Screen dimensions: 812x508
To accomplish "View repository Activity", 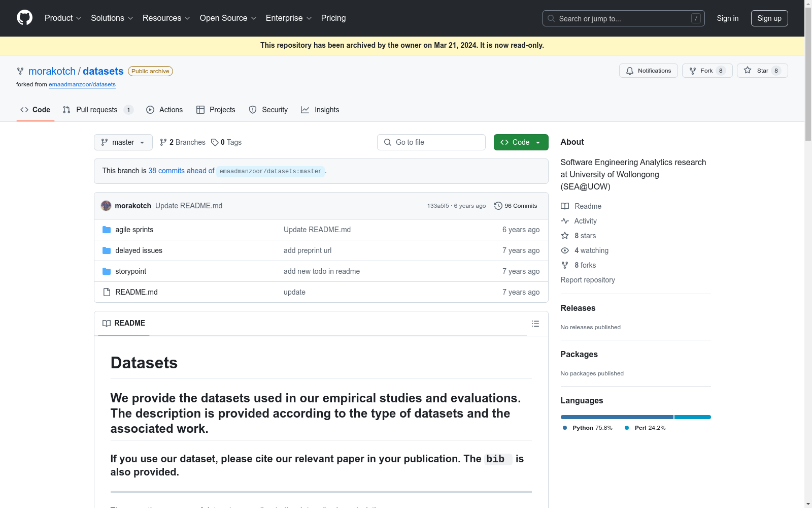I will point(579,221).
